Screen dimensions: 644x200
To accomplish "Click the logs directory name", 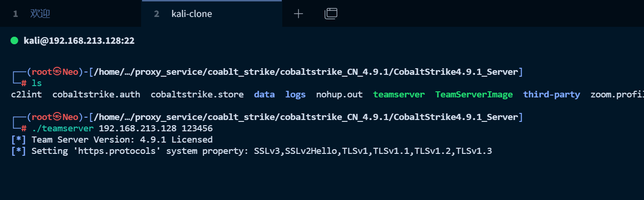I will 295,95.
